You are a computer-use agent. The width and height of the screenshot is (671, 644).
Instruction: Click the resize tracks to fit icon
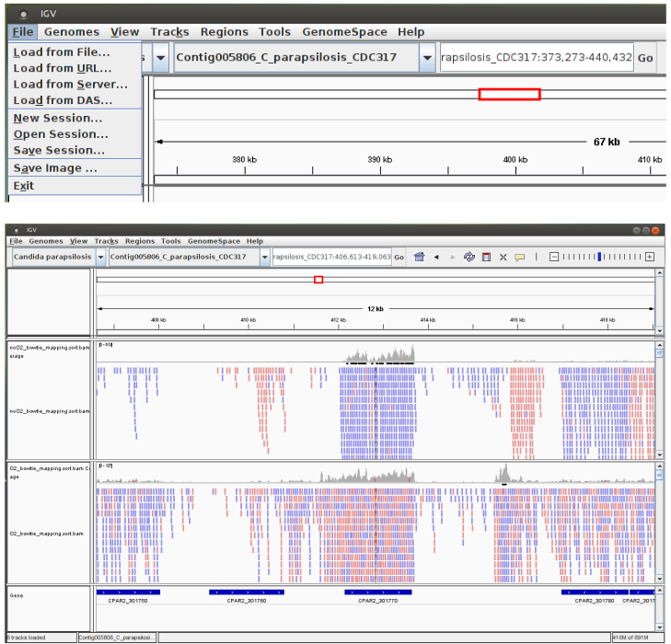click(503, 257)
